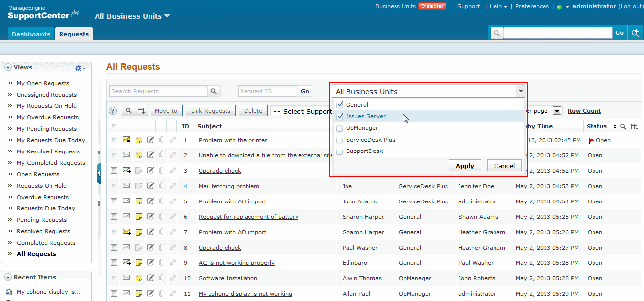Click the toolbar magnifier icon next to Move to

[x=128, y=111]
